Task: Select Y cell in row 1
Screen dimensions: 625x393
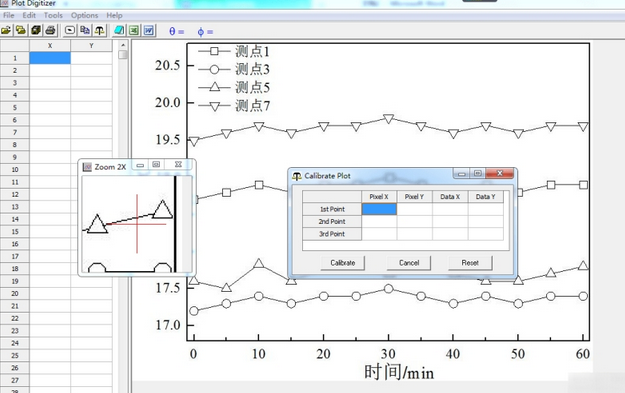Action: (x=91, y=58)
